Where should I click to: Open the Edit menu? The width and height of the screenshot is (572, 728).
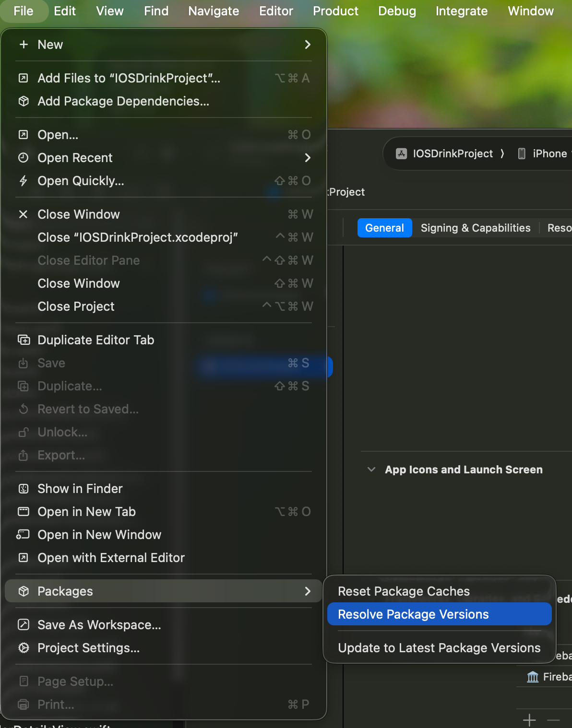pos(65,11)
